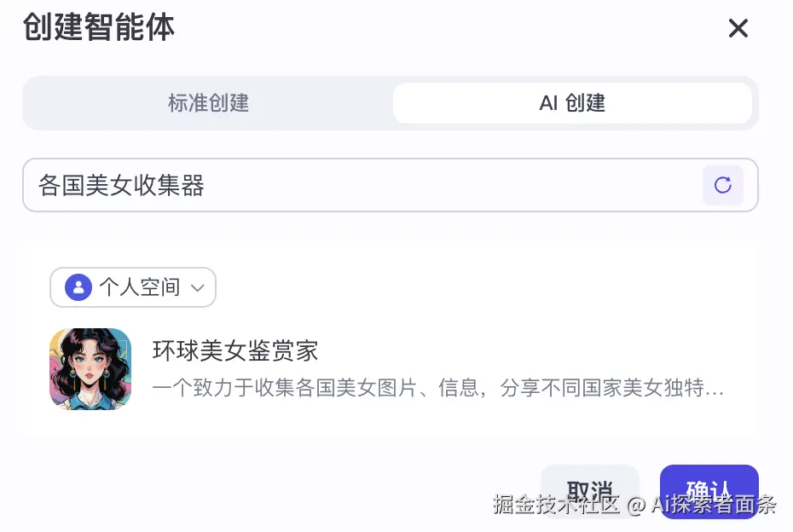Select the 环球美女鉴赏家 agent name
This screenshot has width=793, height=532.
click(x=235, y=350)
